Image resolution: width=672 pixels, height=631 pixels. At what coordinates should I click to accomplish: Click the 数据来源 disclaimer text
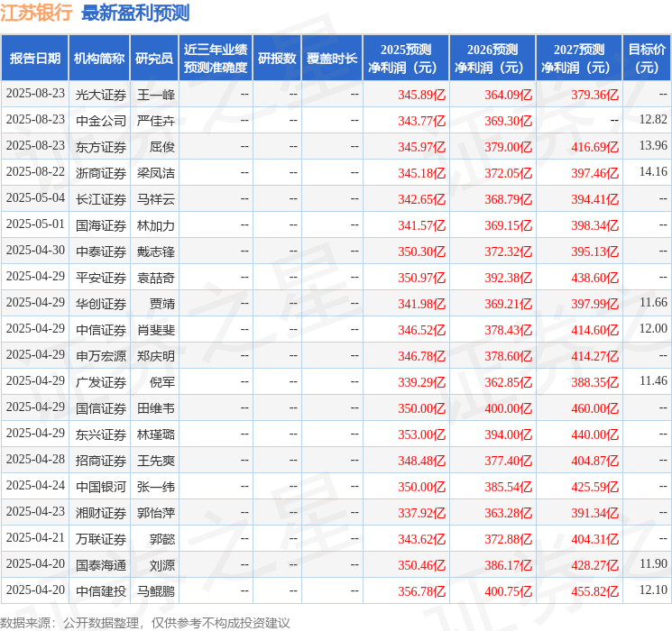pos(145,622)
